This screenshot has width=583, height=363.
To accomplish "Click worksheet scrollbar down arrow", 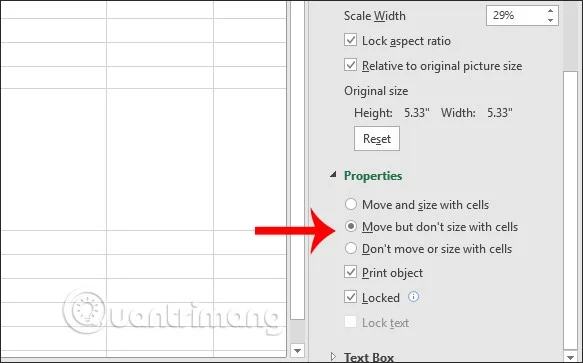I will [297, 350].
